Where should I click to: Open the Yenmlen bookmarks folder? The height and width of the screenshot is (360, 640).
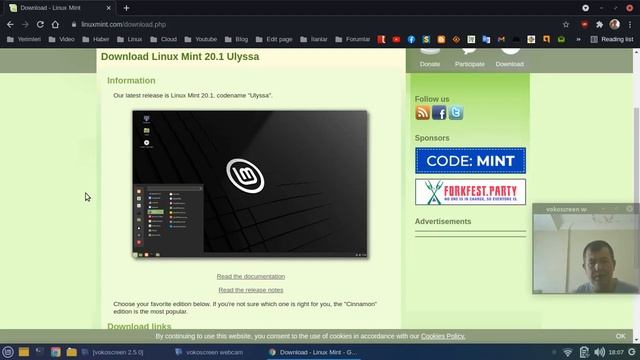tap(24, 39)
